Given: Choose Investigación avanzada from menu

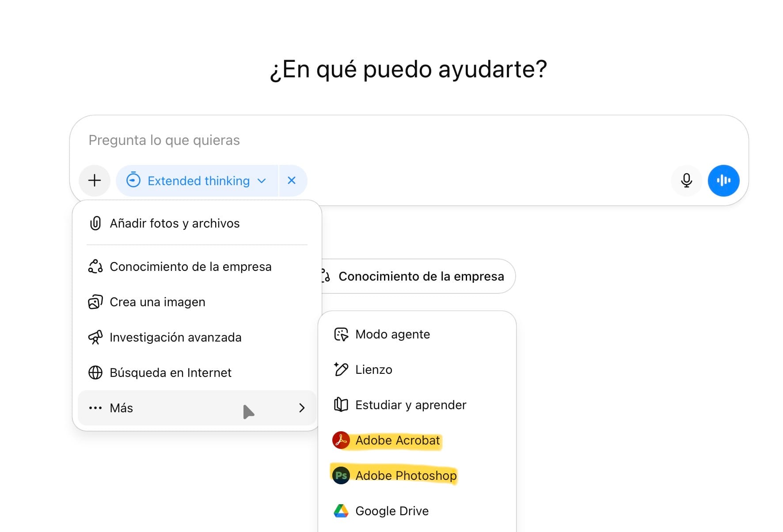Looking at the screenshot, I should click(175, 338).
